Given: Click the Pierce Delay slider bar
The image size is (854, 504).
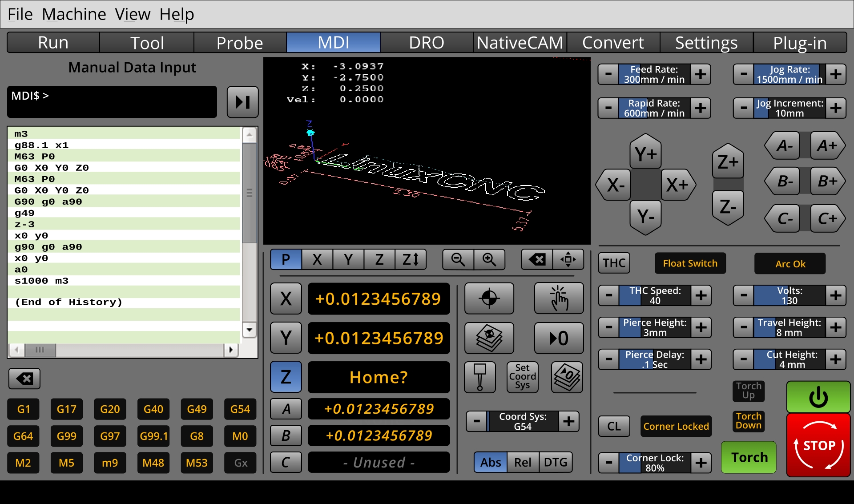Looking at the screenshot, I should coord(655,359).
